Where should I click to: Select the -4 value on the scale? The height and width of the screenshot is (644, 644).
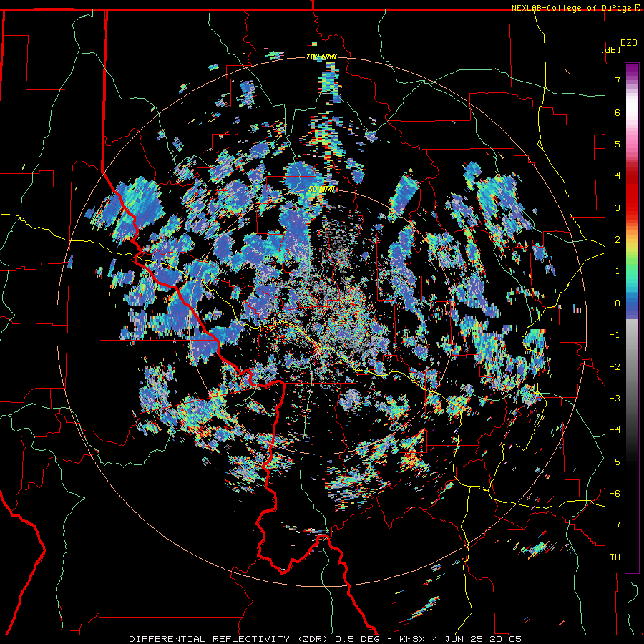click(615, 430)
